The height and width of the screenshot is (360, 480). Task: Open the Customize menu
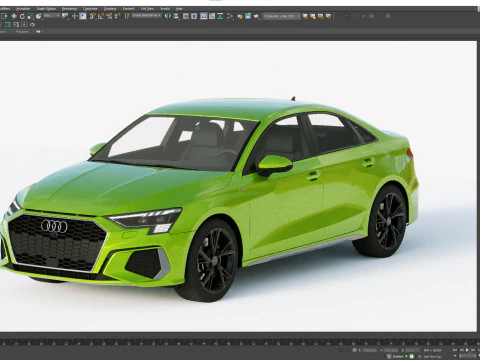(x=90, y=8)
